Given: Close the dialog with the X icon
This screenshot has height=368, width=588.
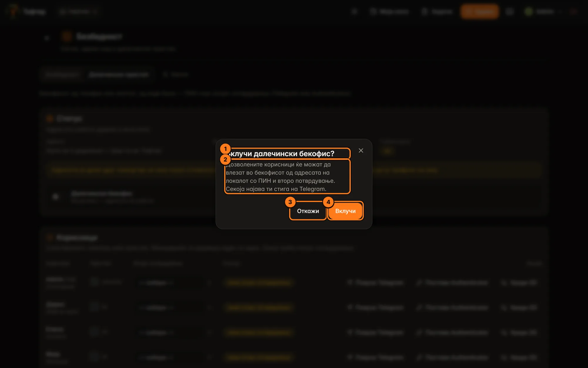Looking at the screenshot, I should tap(361, 150).
